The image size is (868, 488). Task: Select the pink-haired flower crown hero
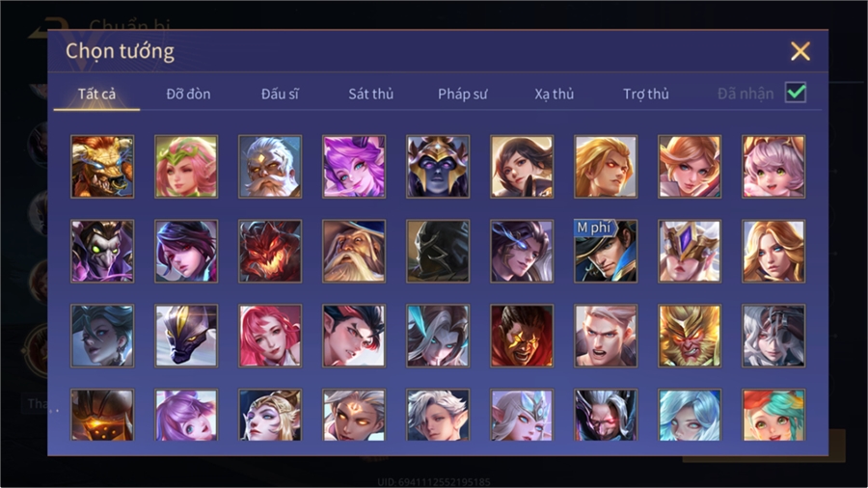coord(186,167)
